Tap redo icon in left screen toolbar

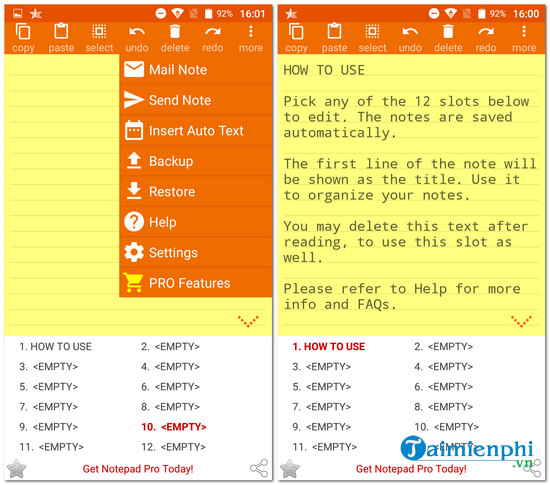[x=213, y=32]
